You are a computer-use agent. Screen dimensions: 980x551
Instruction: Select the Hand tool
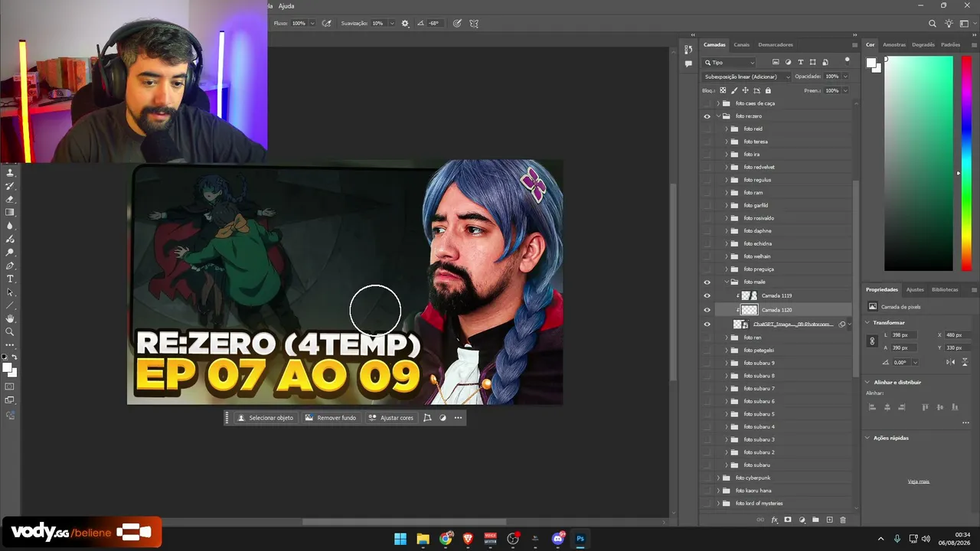[x=10, y=318]
